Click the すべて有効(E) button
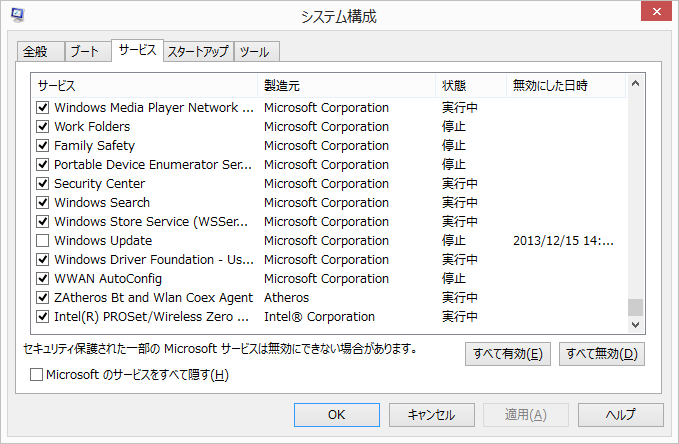The height and width of the screenshot is (444, 679). [x=508, y=354]
